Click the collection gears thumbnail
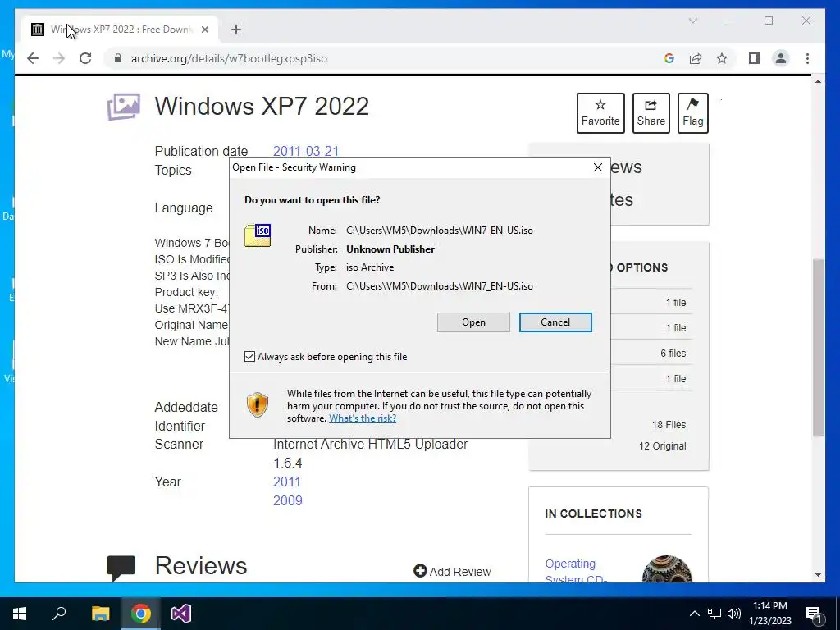This screenshot has height=630, width=840. [x=666, y=569]
